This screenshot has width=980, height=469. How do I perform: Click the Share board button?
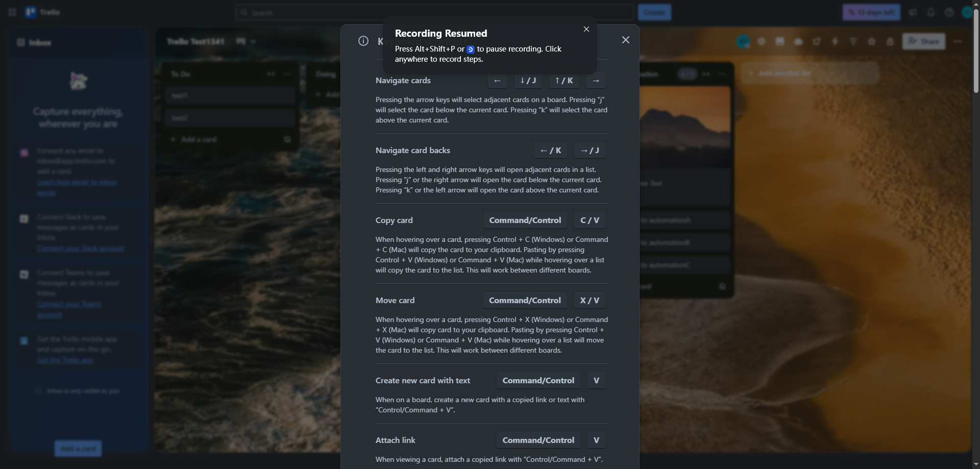click(924, 41)
